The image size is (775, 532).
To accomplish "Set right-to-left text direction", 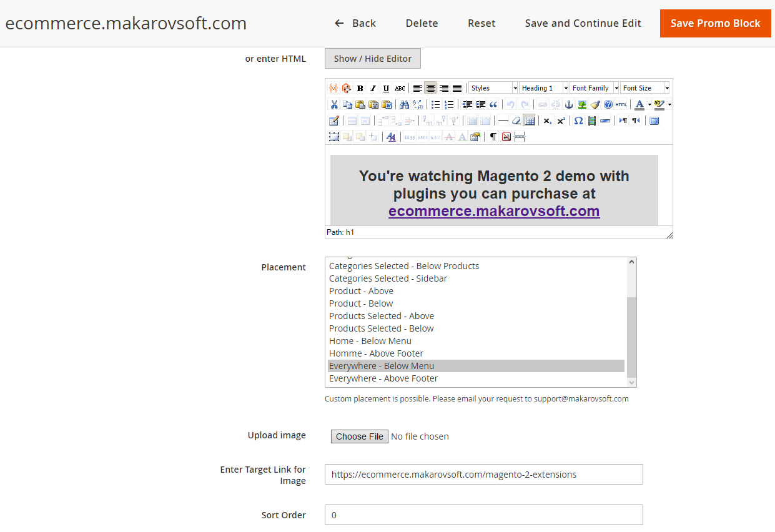I will [636, 121].
